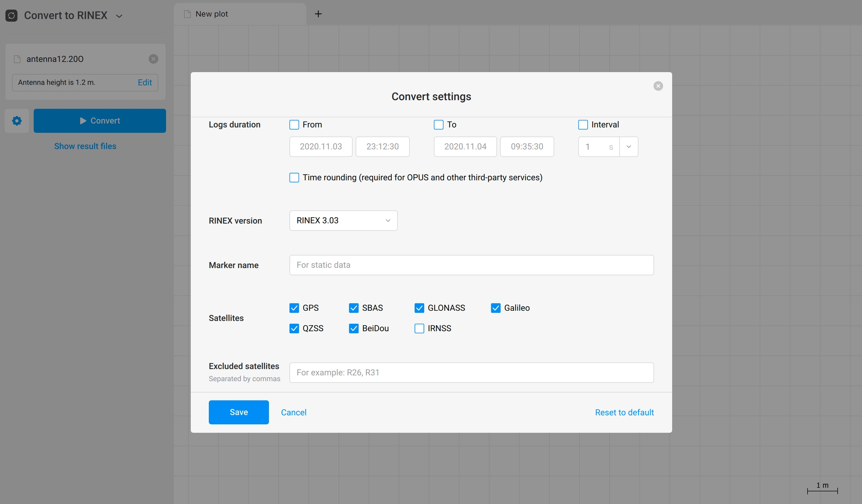This screenshot has width=862, height=504.
Task: Edit the antenna height
Action: click(x=145, y=82)
